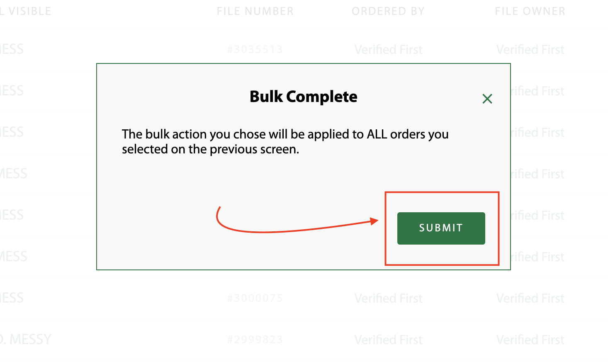Open file number #3035513

pyautogui.click(x=255, y=50)
